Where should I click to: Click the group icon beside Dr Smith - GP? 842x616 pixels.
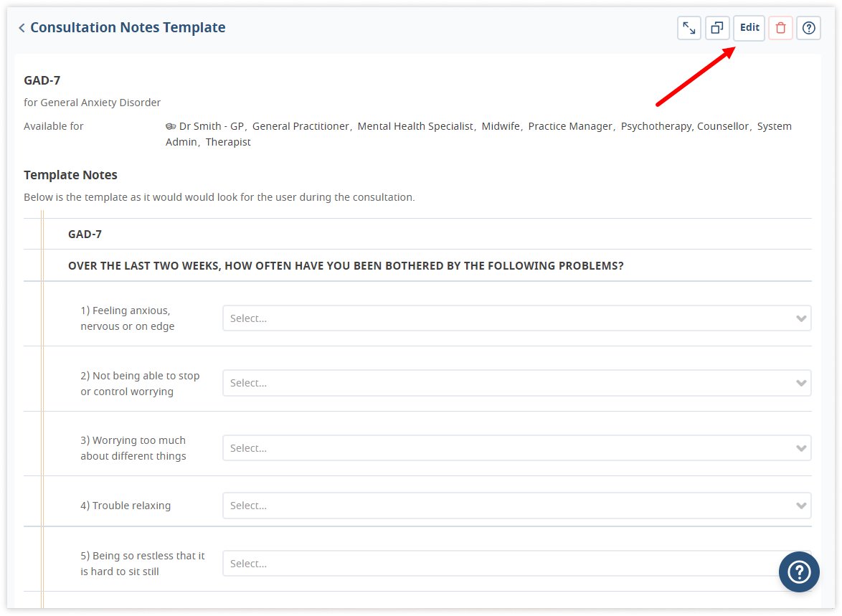coord(171,127)
